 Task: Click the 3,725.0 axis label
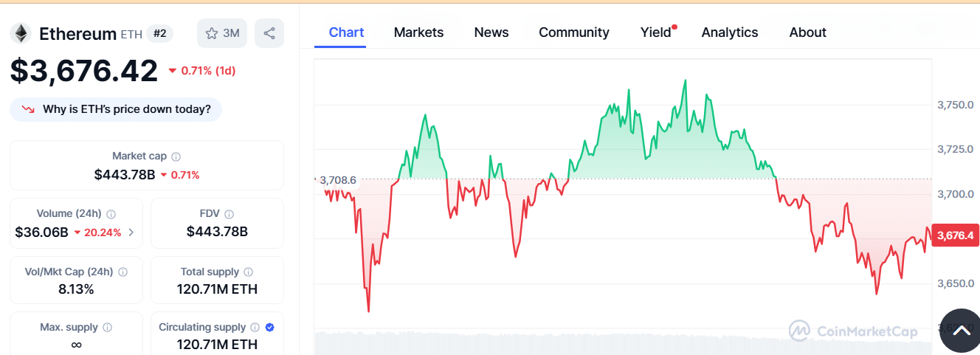pos(956,149)
